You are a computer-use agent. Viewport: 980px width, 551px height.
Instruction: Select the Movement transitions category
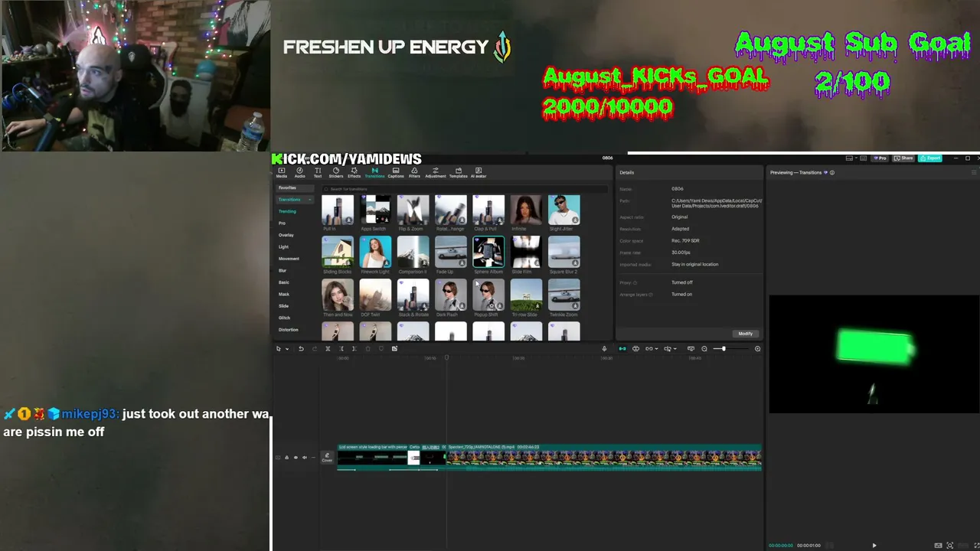[289, 259]
